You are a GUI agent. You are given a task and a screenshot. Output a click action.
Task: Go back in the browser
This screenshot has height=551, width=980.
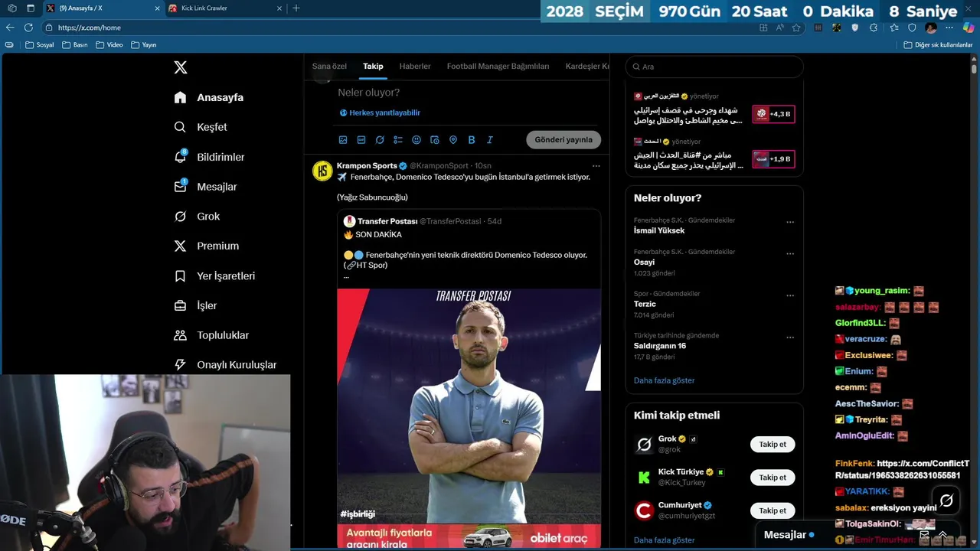click(10, 28)
